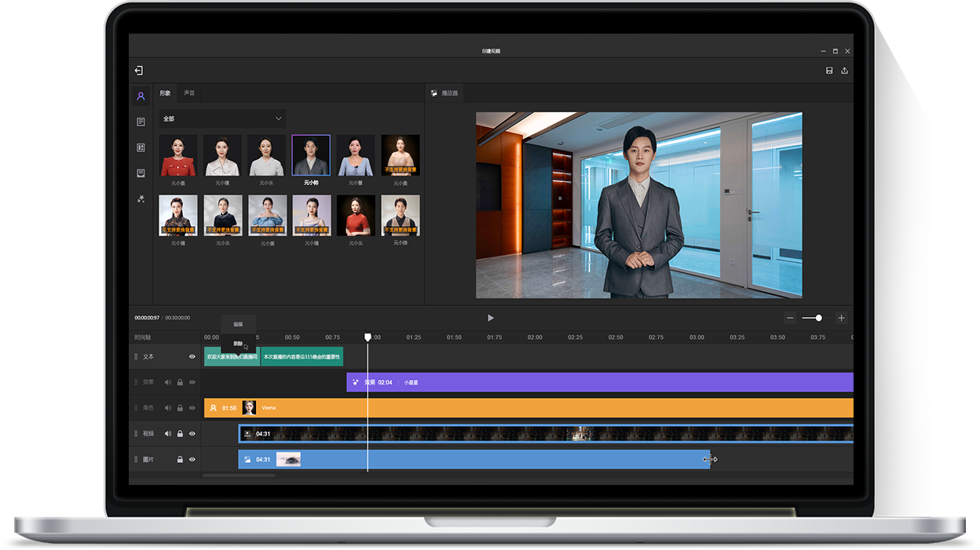Click the timeline horizontal scrollbar
980x550 pixels.
(239, 475)
